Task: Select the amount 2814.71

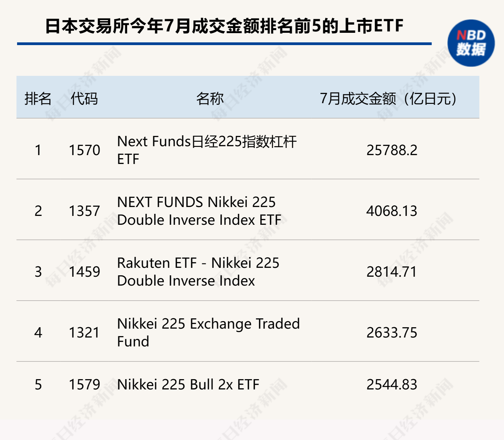Action: (392, 272)
